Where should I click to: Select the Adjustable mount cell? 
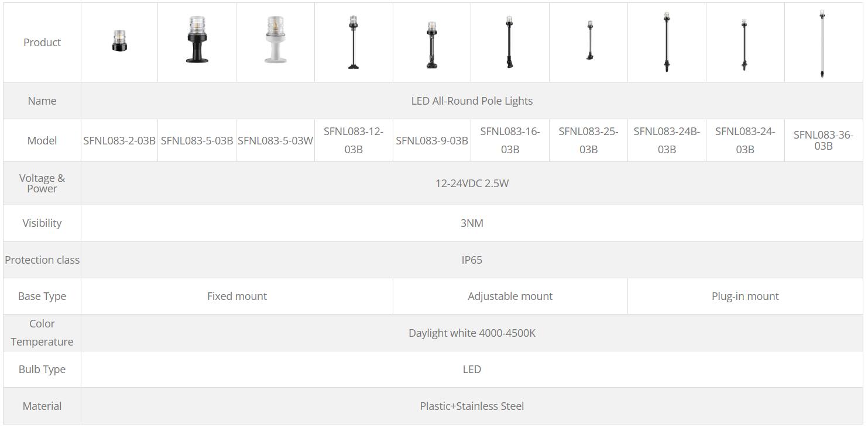point(510,296)
